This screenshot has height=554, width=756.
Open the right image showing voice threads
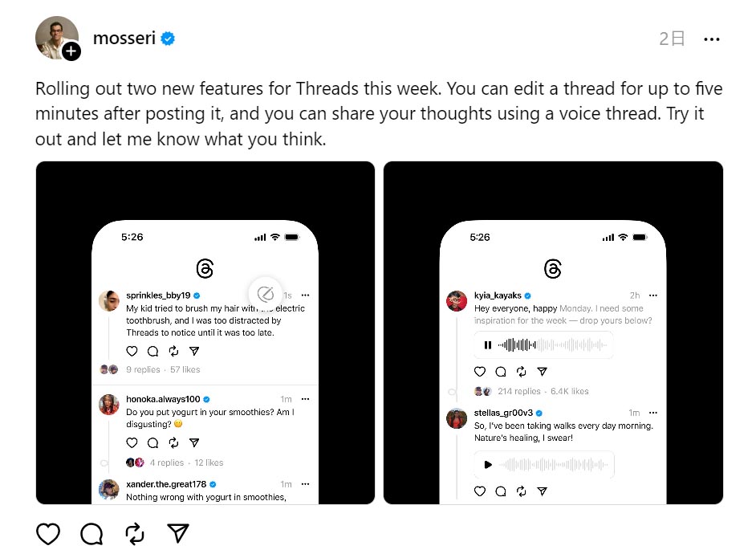(x=553, y=332)
